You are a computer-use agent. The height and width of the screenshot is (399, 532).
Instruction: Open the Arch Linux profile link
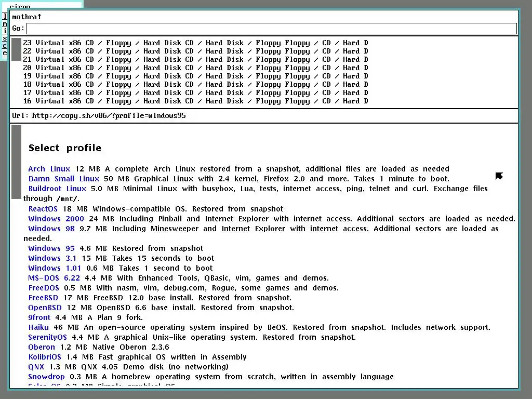49,169
